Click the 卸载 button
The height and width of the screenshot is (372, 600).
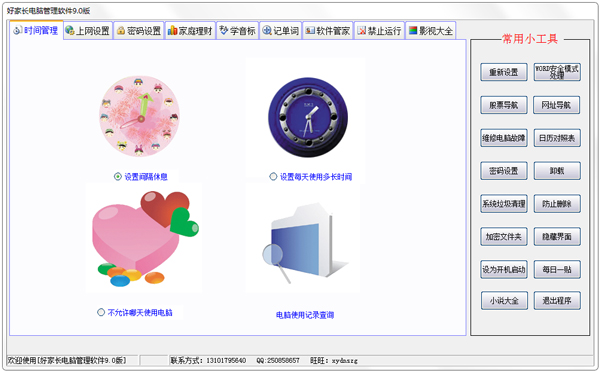pos(557,171)
